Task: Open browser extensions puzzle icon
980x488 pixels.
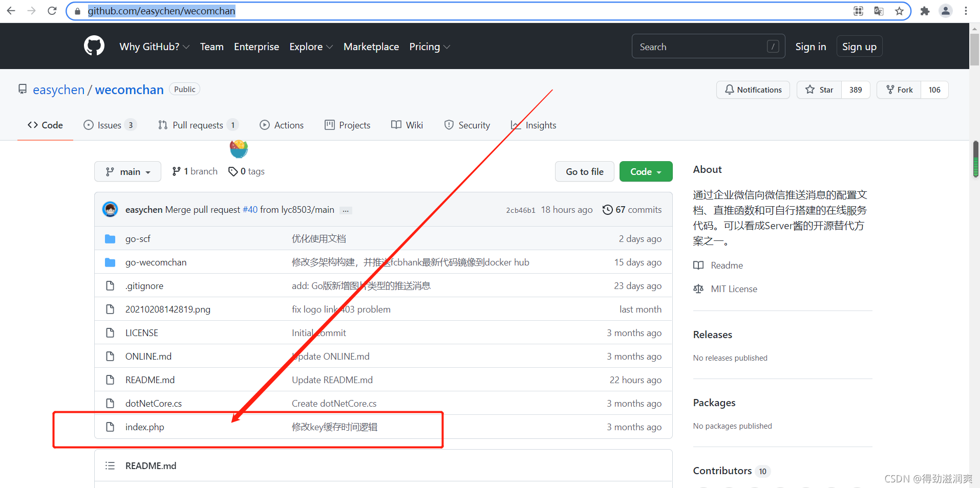Action: coord(925,11)
